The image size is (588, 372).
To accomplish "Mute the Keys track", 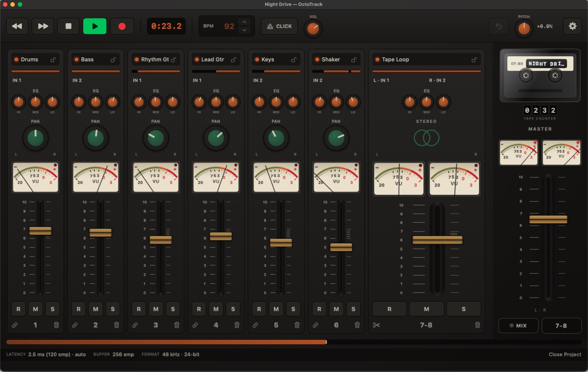I will click(276, 309).
